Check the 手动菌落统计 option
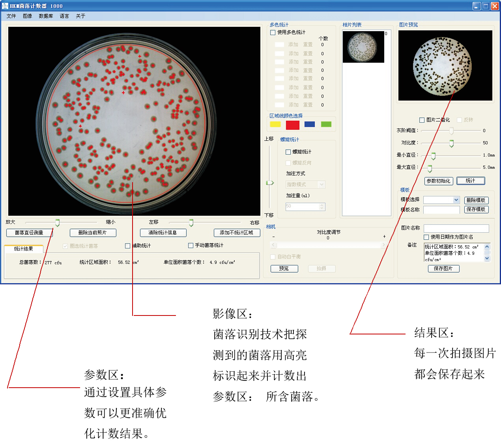 pyautogui.click(x=191, y=245)
